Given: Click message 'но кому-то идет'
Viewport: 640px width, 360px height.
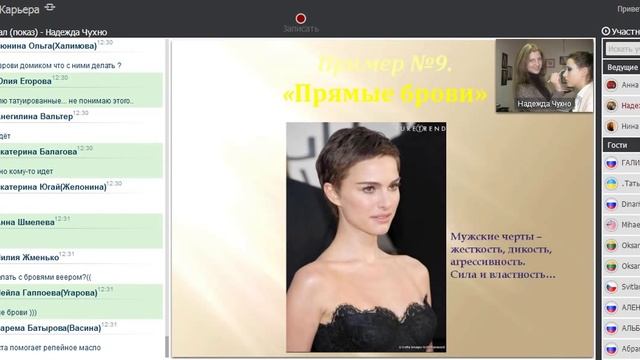Looking at the screenshot, I should [x=27, y=171].
